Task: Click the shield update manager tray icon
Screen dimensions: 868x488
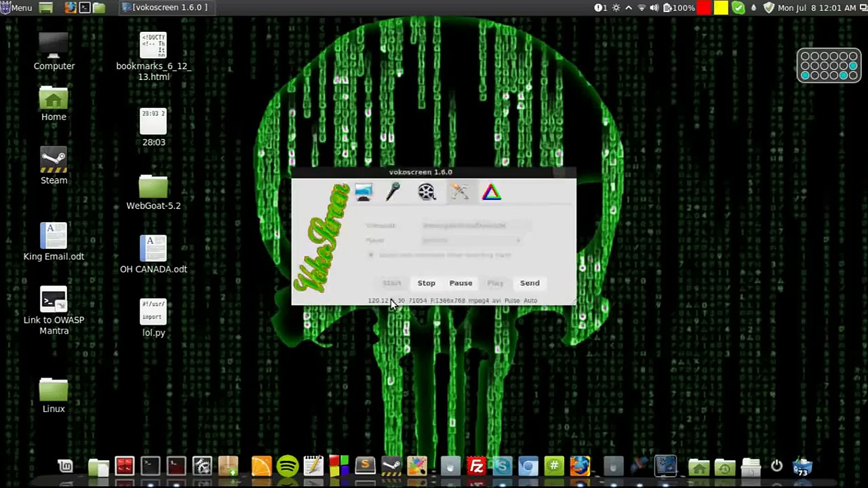Action: click(769, 8)
